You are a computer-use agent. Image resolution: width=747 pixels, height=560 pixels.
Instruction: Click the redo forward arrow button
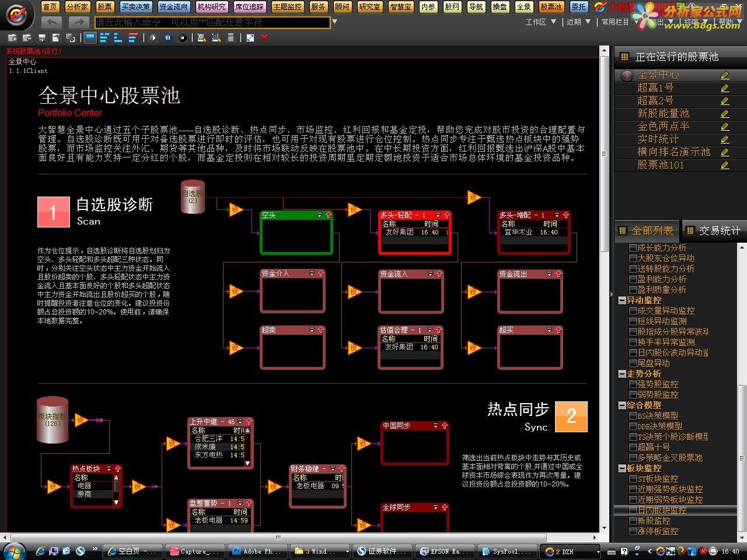coord(78,22)
